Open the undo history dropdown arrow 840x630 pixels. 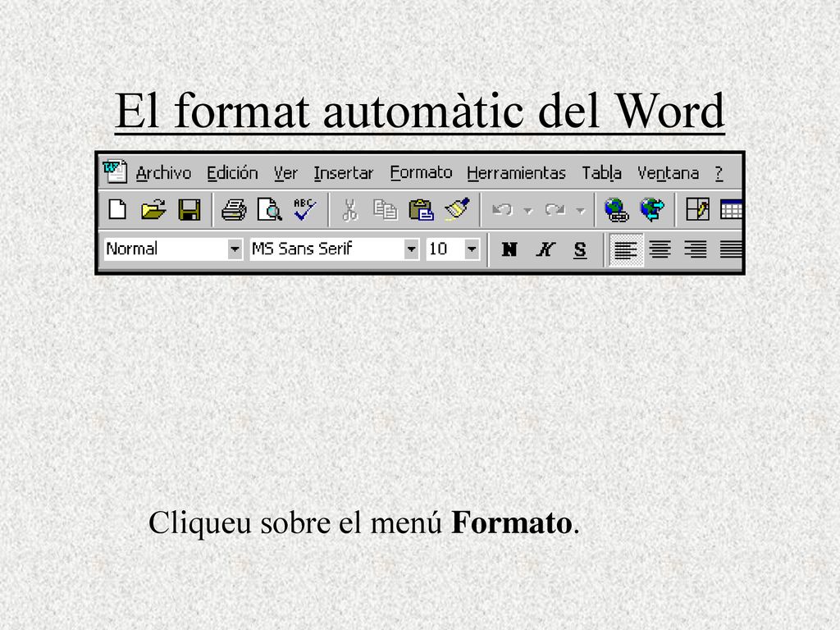(x=527, y=211)
